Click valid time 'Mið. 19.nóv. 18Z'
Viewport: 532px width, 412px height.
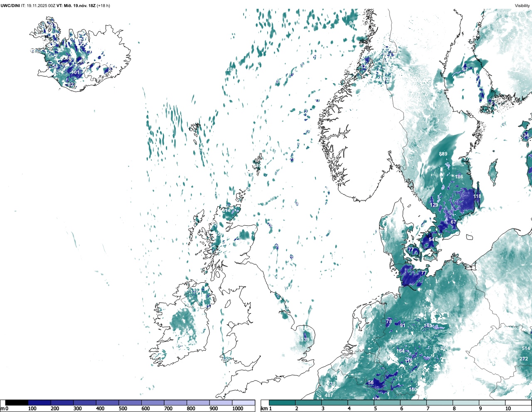(79, 6)
